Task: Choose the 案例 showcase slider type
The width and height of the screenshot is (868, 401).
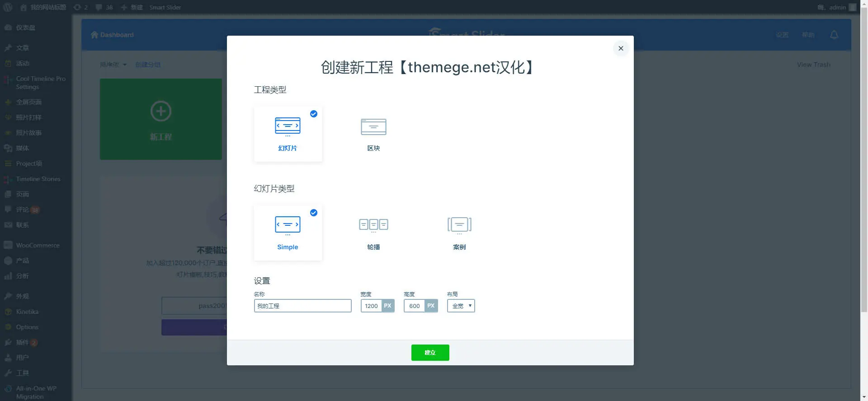Action: coord(459,233)
